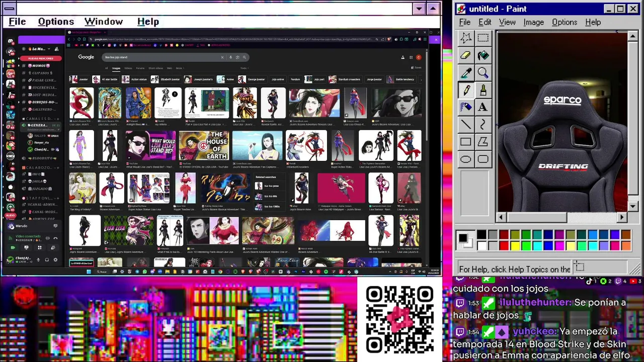The image size is (644, 362).
Task: Click Paint vertical scrollbar down arrow
Action: click(x=633, y=206)
